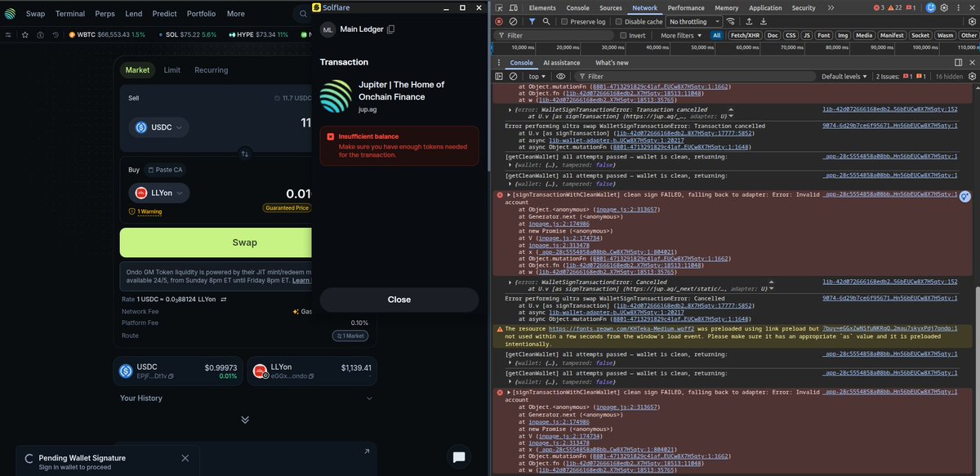Image resolution: width=980 pixels, height=476 pixels.
Task: Open console settings gear icon
Action: point(971,76)
